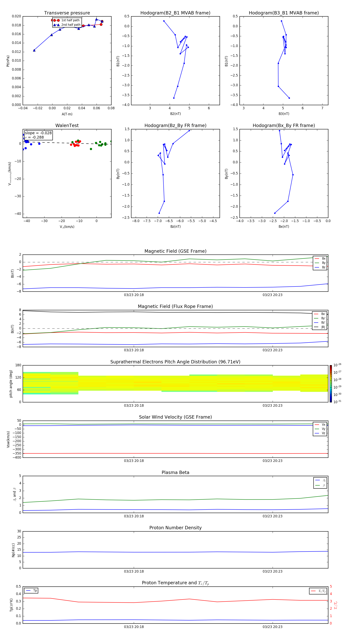This screenshot has height=644, width=351.
Task: Click the pitch angle colorbar
Action: (331, 384)
